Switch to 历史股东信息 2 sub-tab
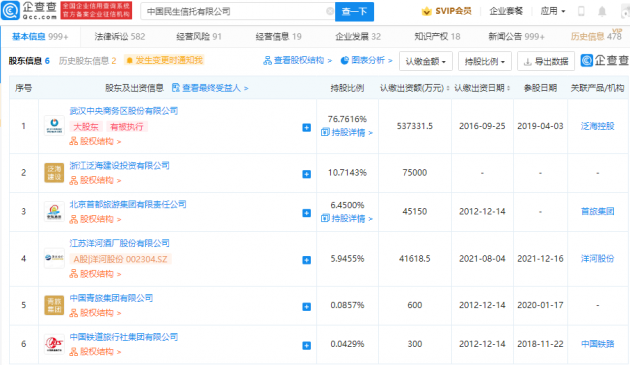 coord(87,61)
